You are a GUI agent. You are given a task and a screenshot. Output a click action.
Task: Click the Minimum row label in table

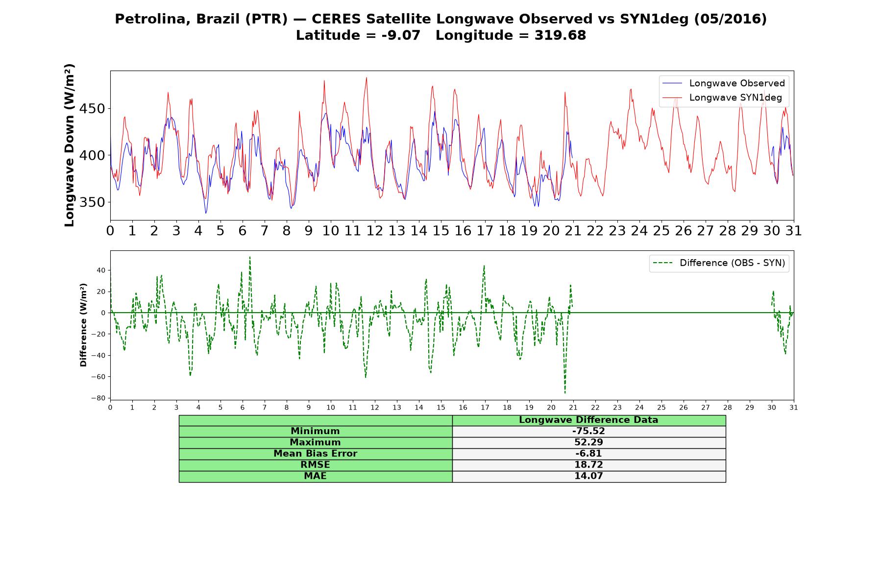(x=315, y=431)
